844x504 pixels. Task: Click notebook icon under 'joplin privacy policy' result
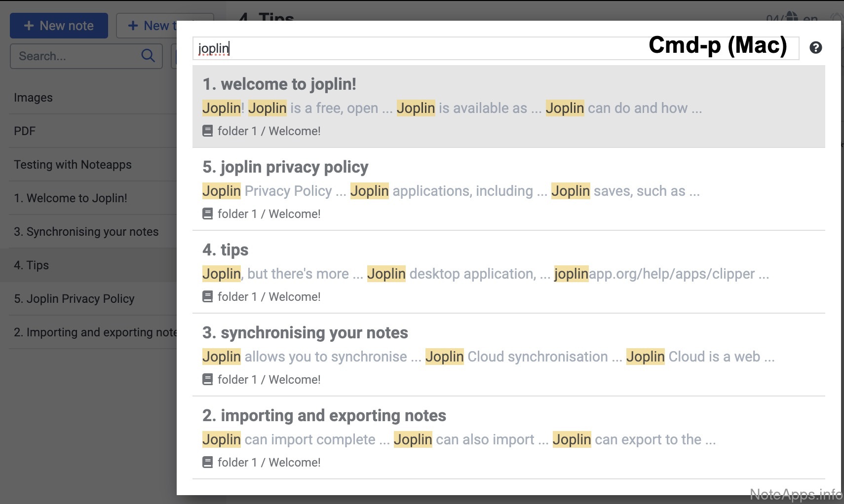208,214
